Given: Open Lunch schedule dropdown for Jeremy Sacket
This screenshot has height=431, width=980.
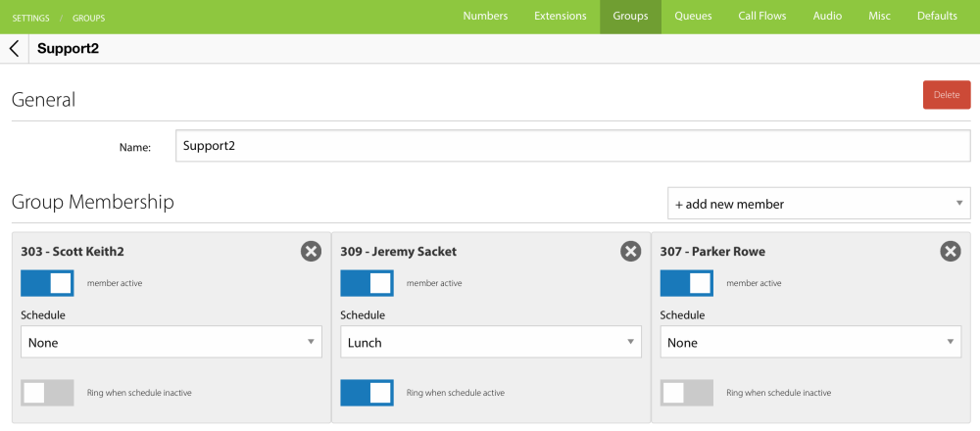Looking at the screenshot, I should [490, 343].
